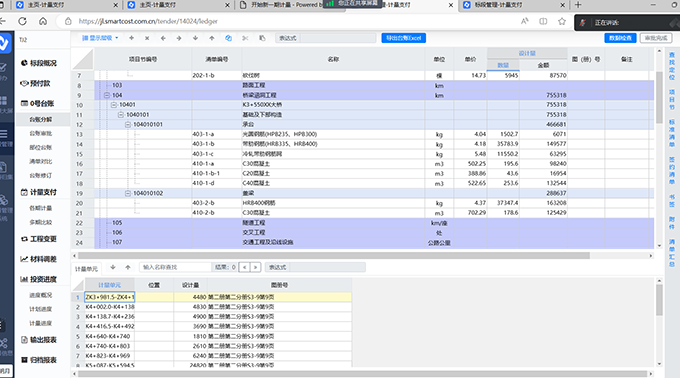Open 工程变更 in the sidebar
The width and height of the screenshot is (680, 378).
pyautogui.click(x=39, y=239)
